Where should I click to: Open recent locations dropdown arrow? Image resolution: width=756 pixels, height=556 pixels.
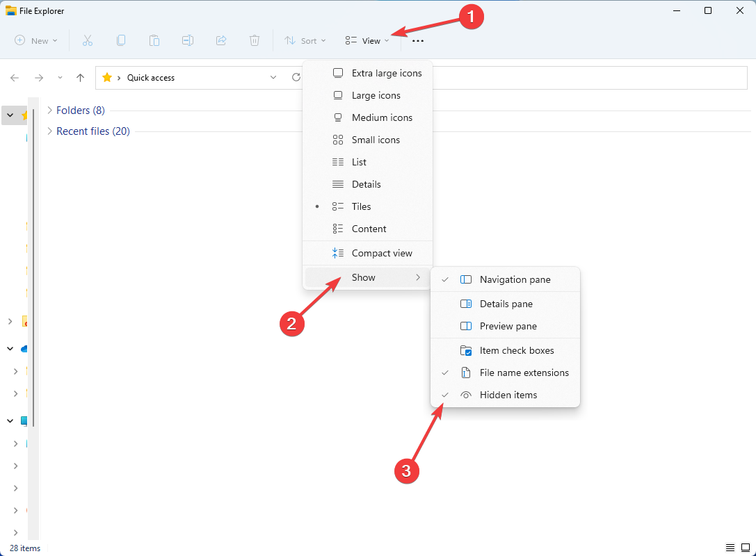point(60,78)
